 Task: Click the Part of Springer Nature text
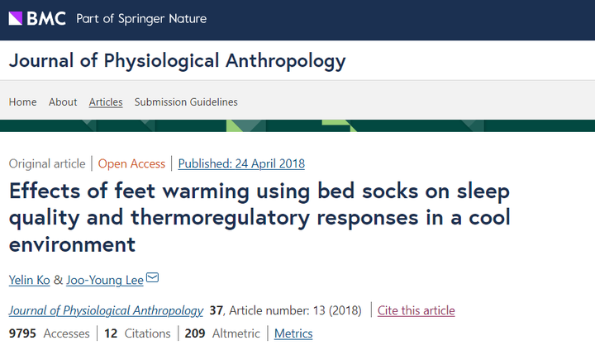[x=141, y=19]
